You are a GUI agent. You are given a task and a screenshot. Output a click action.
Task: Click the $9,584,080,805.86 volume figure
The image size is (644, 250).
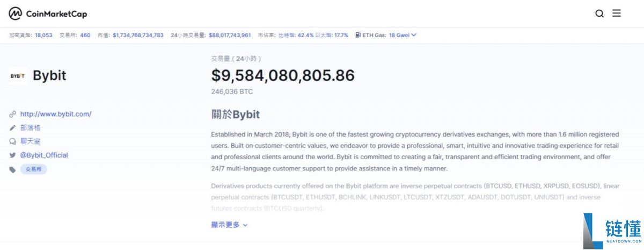(283, 75)
